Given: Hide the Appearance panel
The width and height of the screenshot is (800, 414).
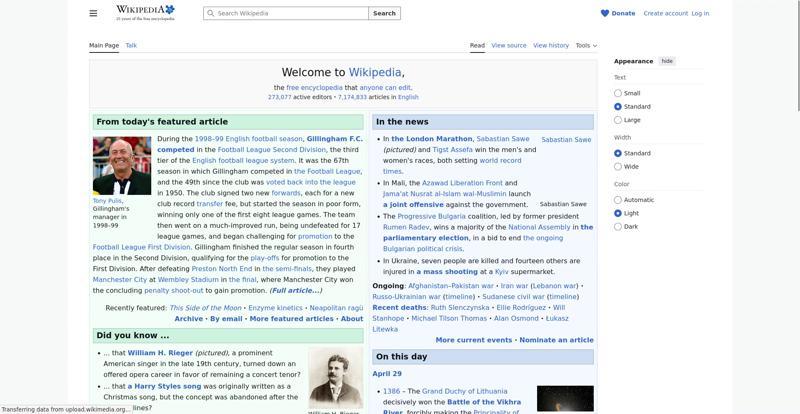Looking at the screenshot, I should (667, 61).
